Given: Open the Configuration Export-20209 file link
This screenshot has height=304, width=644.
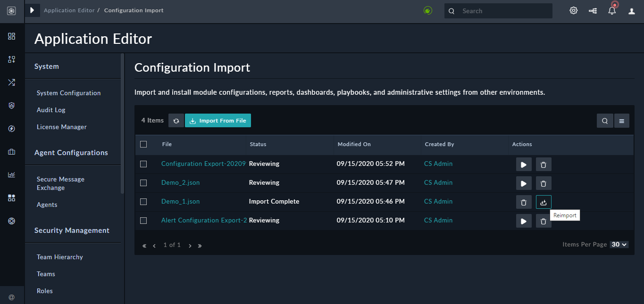Looking at the screenshot, I should [203, 164].
